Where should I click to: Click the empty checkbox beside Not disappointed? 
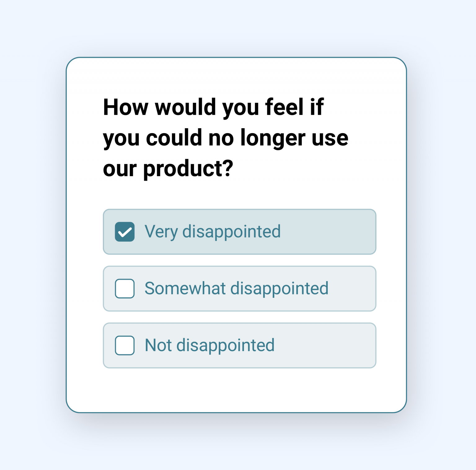coord(124,345)
